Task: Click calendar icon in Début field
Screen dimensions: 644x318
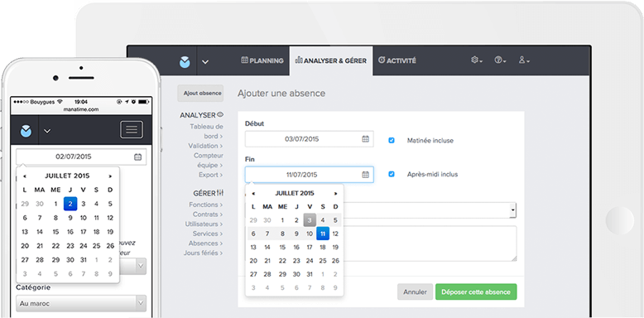Action: point(365,139)
